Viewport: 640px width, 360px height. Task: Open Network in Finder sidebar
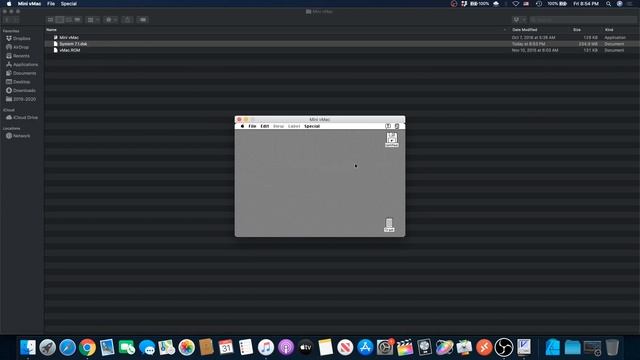[18, 136]
